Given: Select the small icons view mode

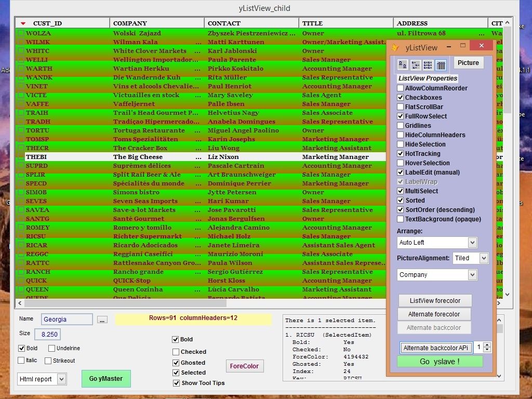Looking at the screenshot, I should click(x=416, y=64).
